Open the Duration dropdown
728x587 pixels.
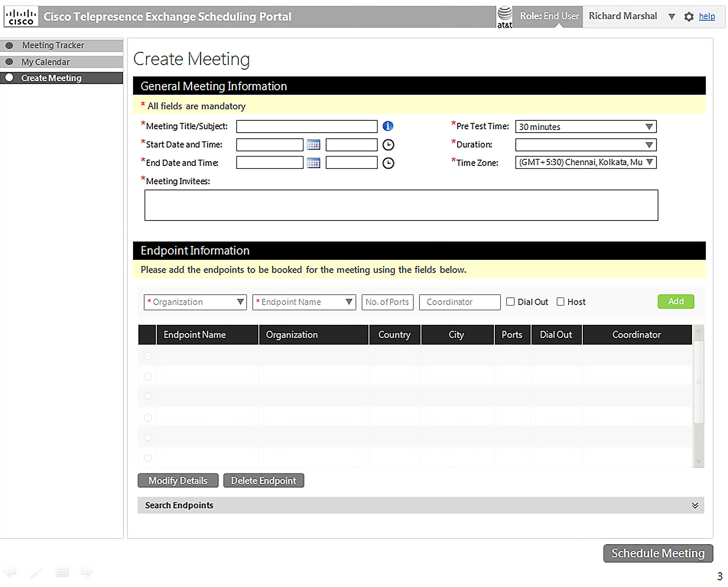click(x=585, y=145)
